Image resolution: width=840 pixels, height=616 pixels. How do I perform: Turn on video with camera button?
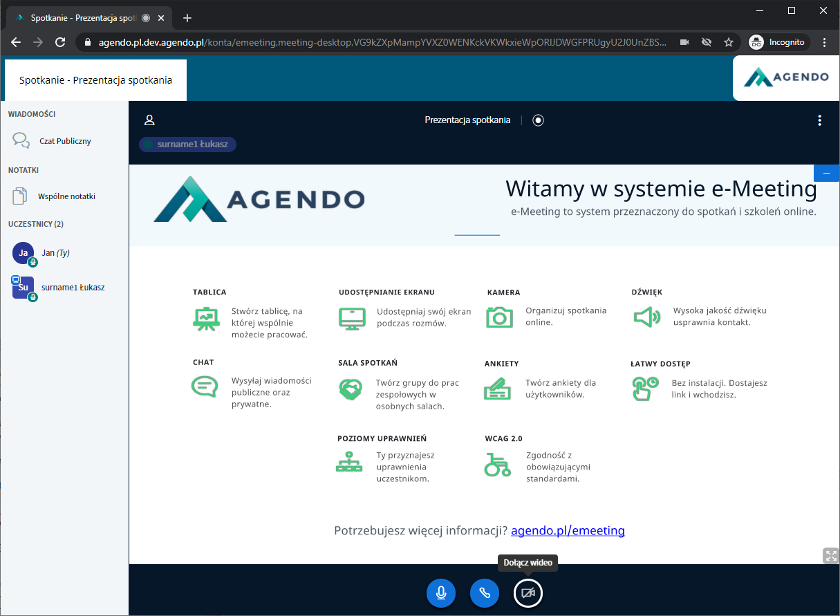click(528, 593)
